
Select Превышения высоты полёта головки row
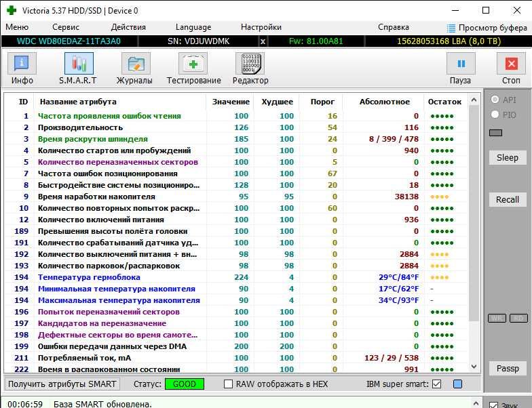click(236, 231)
